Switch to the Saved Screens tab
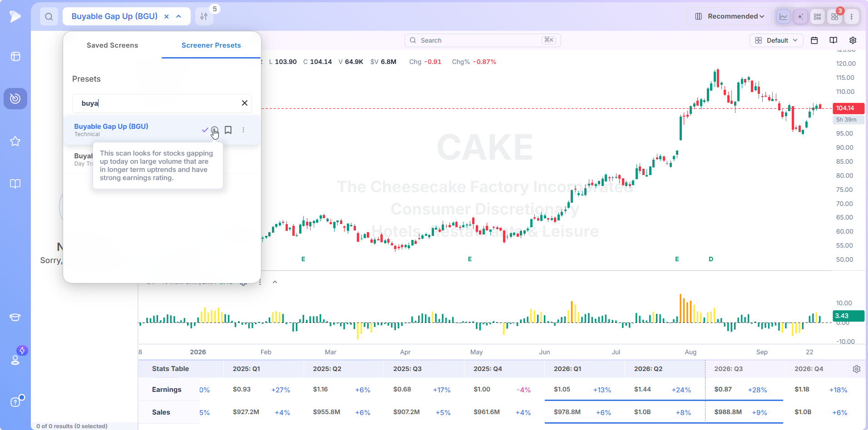Screen dimensions: 868x430 point(112,45)
